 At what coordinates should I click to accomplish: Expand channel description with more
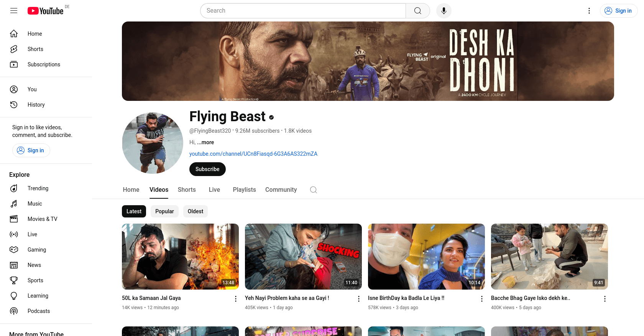[x=206, y=142]
